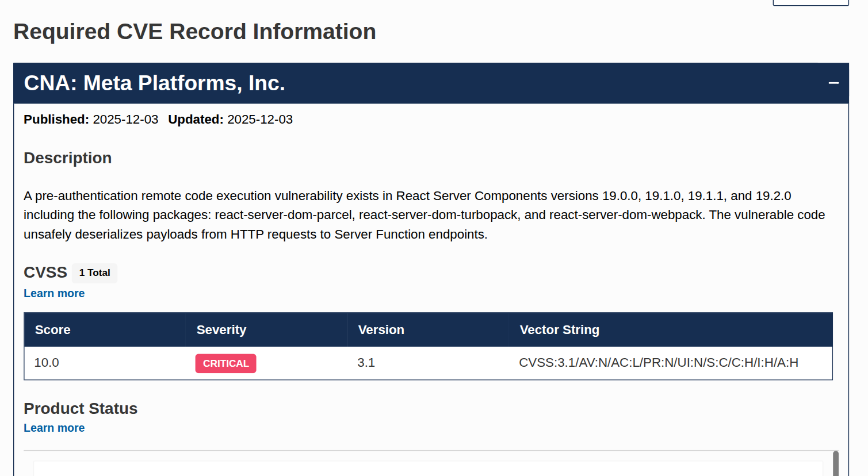
Task: Click the CVSS:3.1 vector string value
Action: [x=658, y=363]
